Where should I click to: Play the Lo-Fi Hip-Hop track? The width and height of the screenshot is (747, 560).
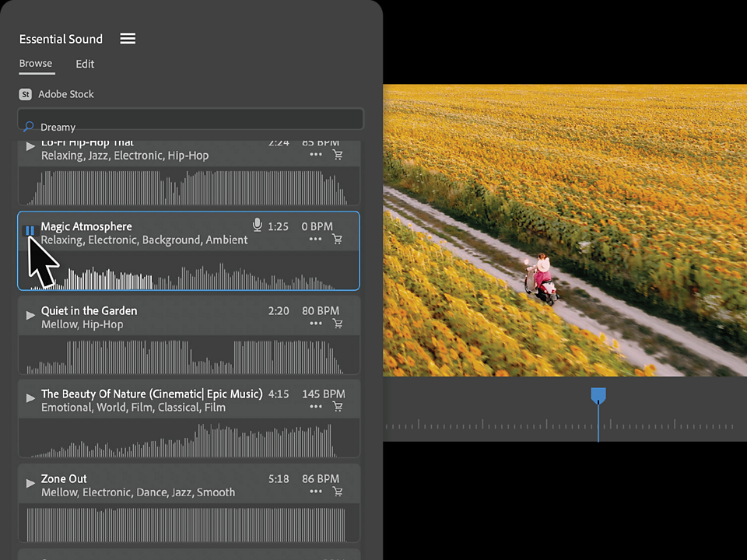[30, 146]
